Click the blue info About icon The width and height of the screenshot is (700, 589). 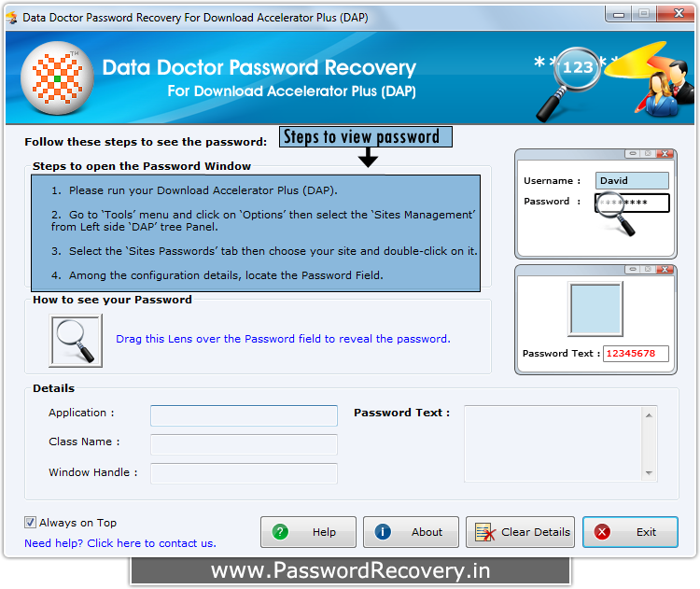[x=383, y=532]
